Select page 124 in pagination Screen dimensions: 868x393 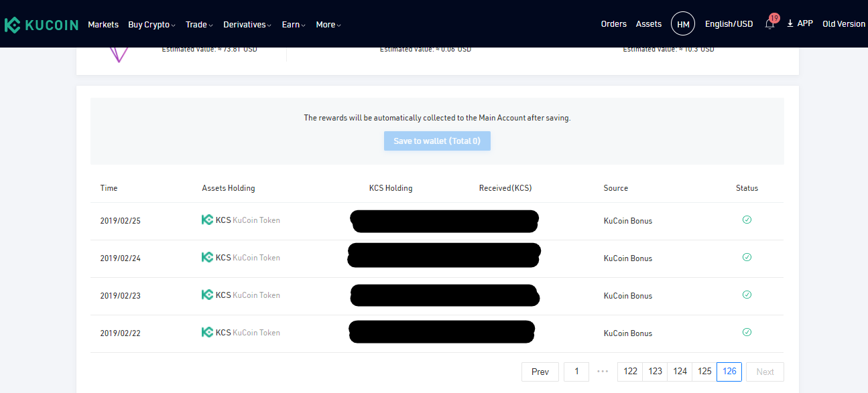pyautogui.click(x=680, y=372)
